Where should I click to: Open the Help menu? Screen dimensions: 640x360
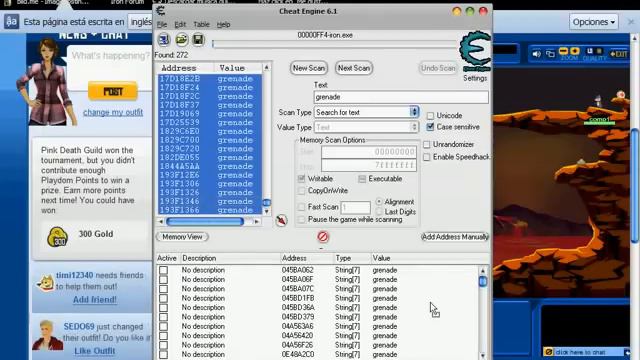click(223, 24)
